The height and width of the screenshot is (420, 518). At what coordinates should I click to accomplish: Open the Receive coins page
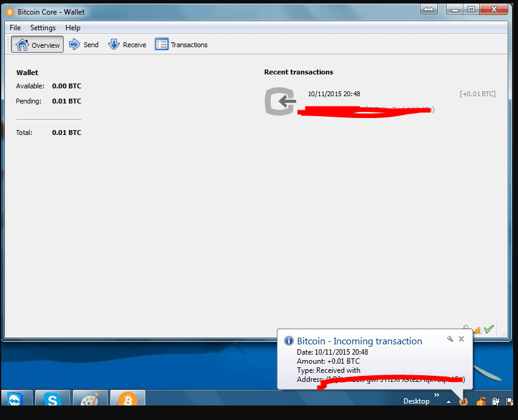(127, 45)
